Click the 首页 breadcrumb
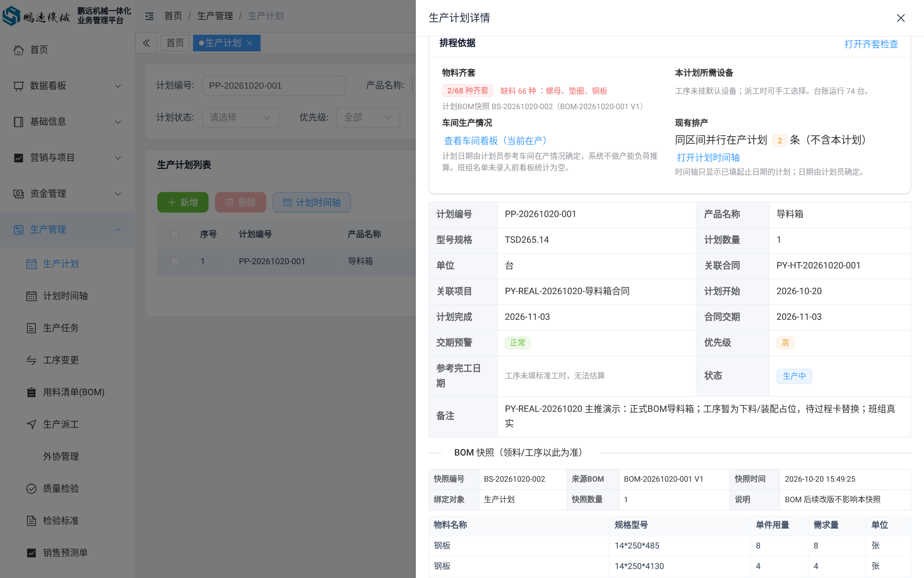The width and height of the screenshot is (924, 578). [x=173, y=16]
